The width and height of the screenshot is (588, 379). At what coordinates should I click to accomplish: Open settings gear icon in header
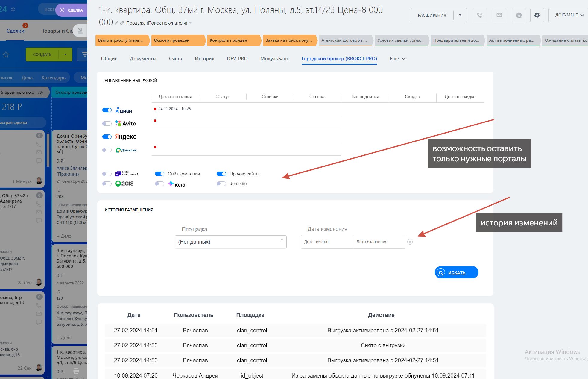click(x=537, y=15)
